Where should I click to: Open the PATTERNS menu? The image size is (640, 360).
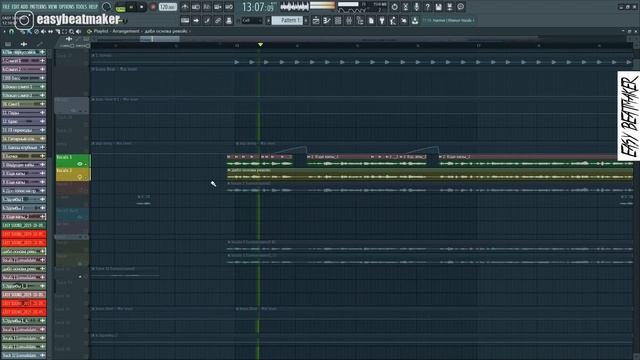pyautogui.click(x=38, y=7)
